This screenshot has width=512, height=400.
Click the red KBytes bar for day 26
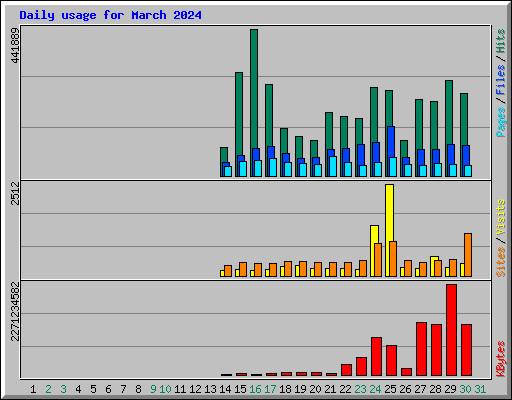(406, 372)
